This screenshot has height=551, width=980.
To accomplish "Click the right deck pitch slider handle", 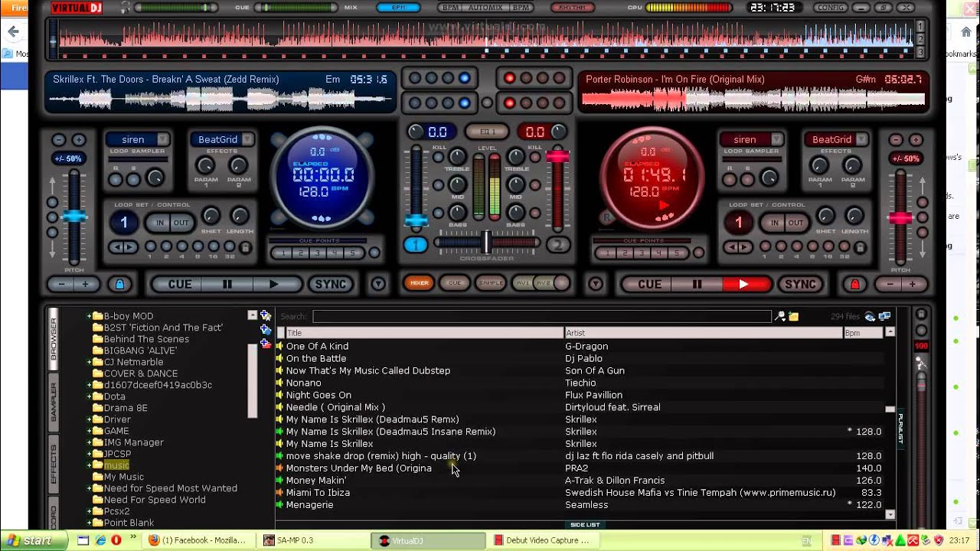I will pos(900,217).
